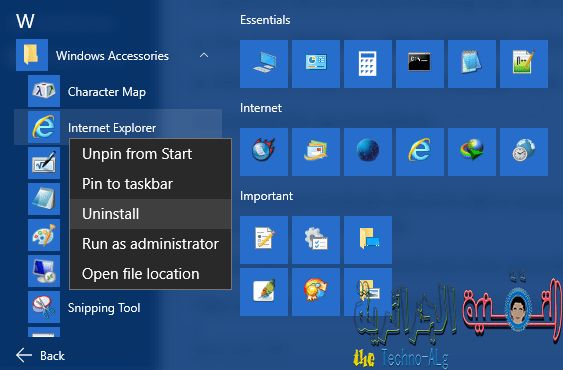563x370 pixels.
Task: Open the gear with checklist tile
Action: [316, 240]
